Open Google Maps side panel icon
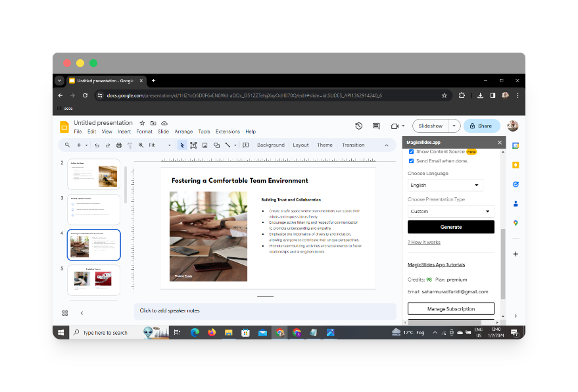This screenshot has height=392, width=578. point(516,223)
